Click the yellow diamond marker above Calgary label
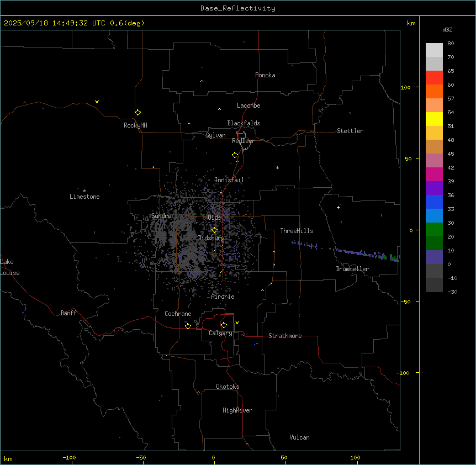 pos(224,325)
